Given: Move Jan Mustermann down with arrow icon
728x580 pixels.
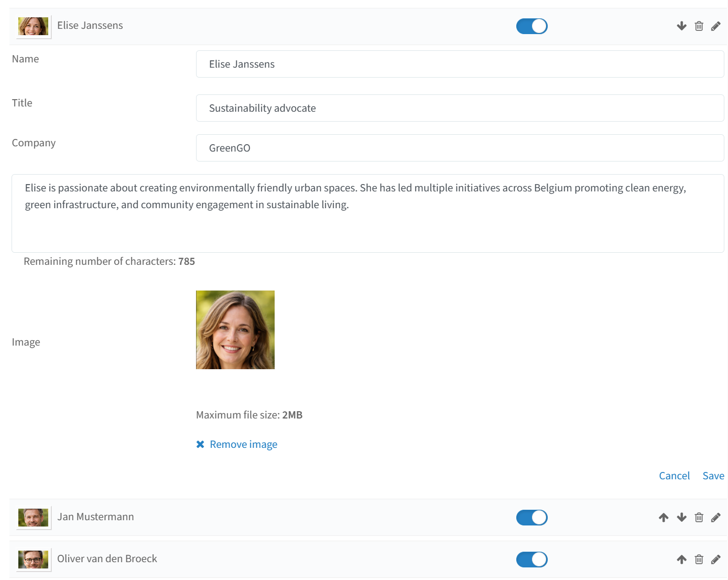Looking at the screenshot, I should tap(681, 518).
